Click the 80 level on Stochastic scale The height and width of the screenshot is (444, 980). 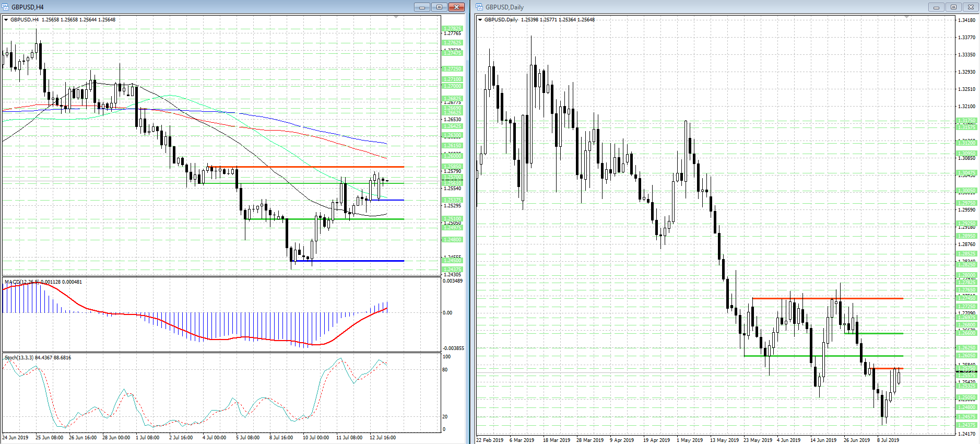click(x=445, y=370)
